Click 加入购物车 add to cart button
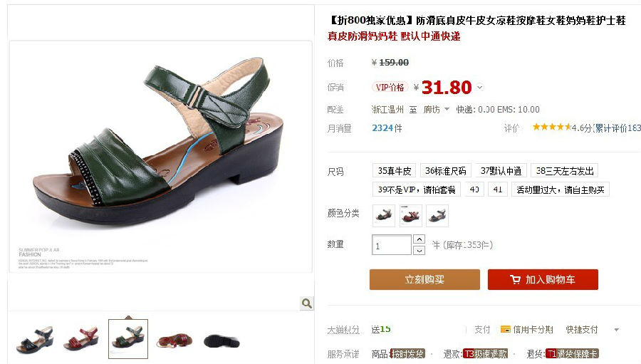This screenshot has height=364, width=641. (x=543, y=280)
